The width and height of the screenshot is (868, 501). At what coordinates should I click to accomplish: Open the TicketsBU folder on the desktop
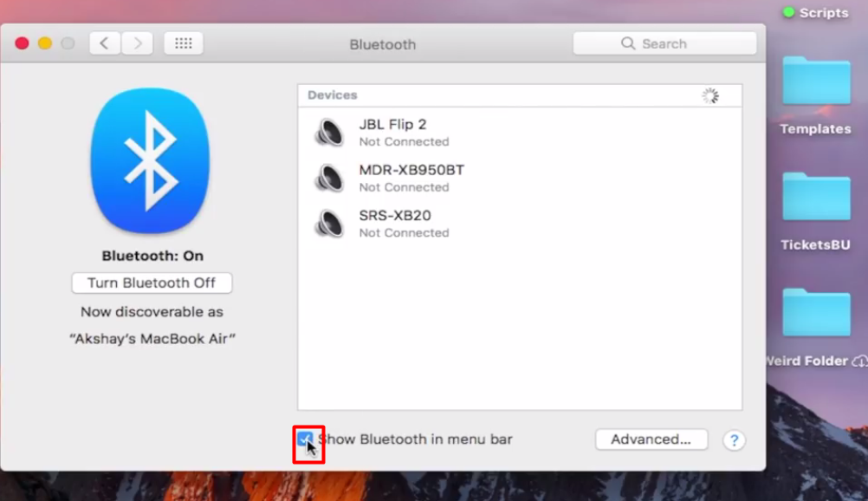[816, 198]
